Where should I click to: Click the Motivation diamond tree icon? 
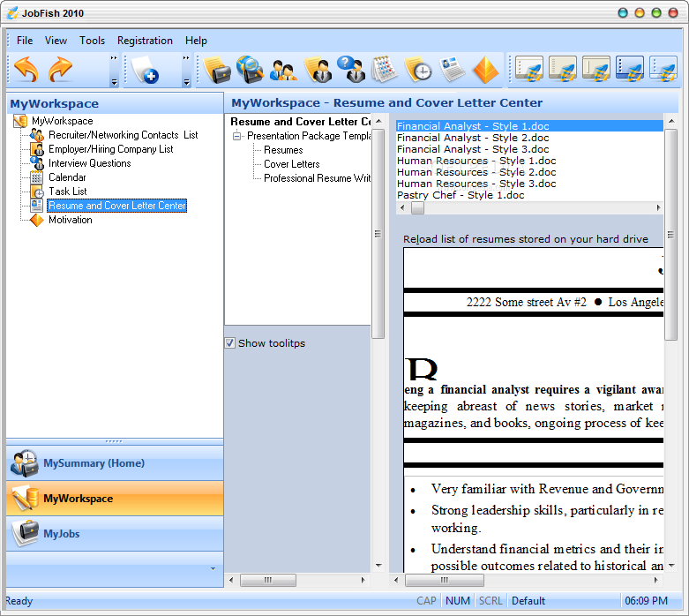click(x=37, y=220)
